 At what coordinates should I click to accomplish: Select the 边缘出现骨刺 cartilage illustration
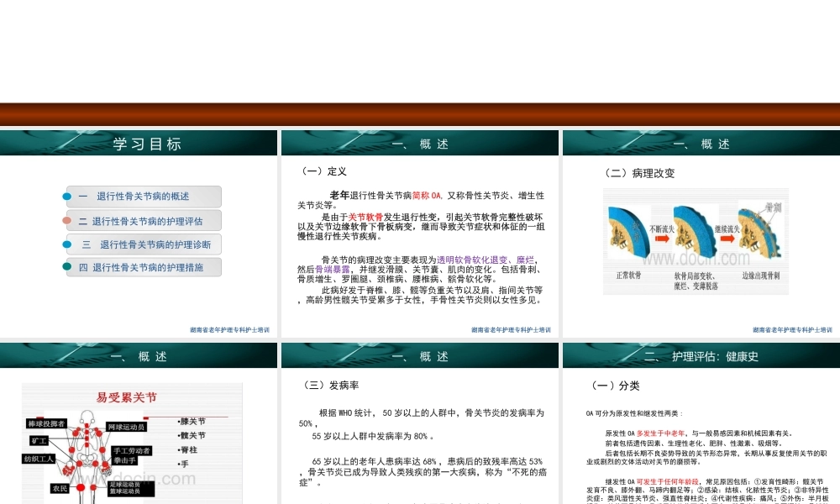tap(759, 233)
